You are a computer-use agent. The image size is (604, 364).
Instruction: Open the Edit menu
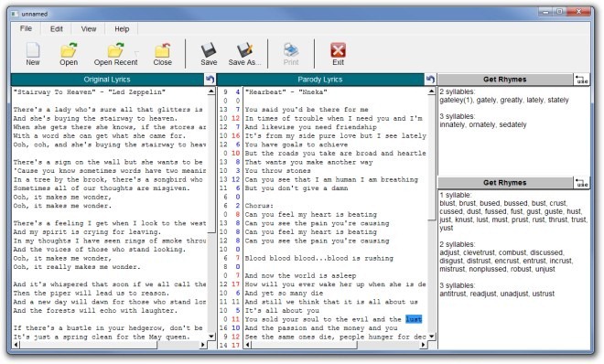pyautogui.click(x=56, y=29)
